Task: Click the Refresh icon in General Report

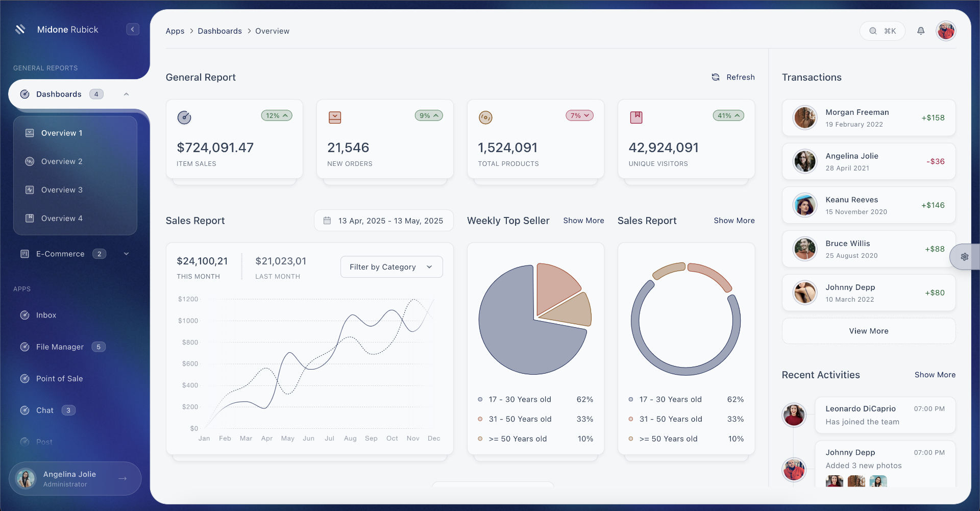Action: (716, 77)
